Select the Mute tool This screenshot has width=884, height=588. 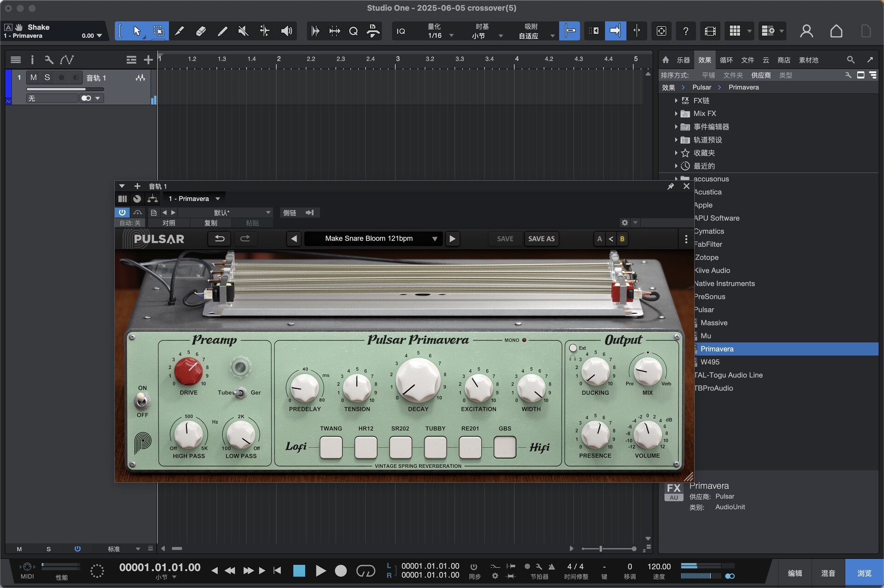[x=243, y=31]
